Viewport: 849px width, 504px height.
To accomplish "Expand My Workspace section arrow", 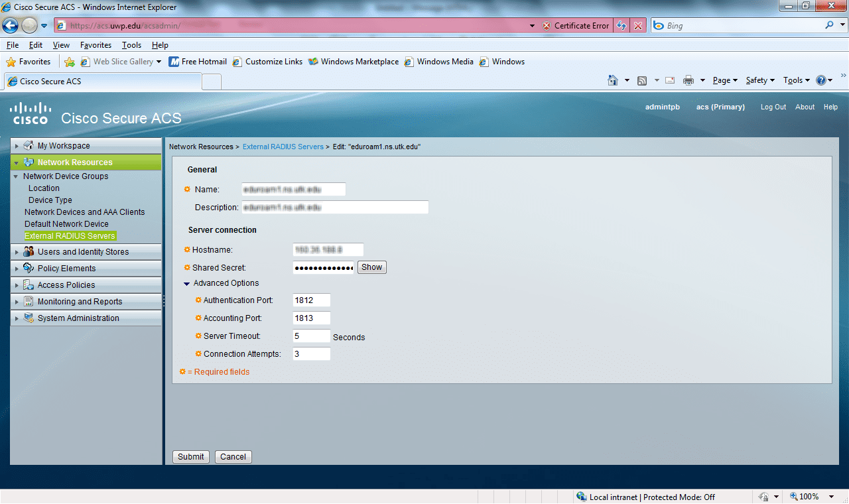I will tap(17, 146).
